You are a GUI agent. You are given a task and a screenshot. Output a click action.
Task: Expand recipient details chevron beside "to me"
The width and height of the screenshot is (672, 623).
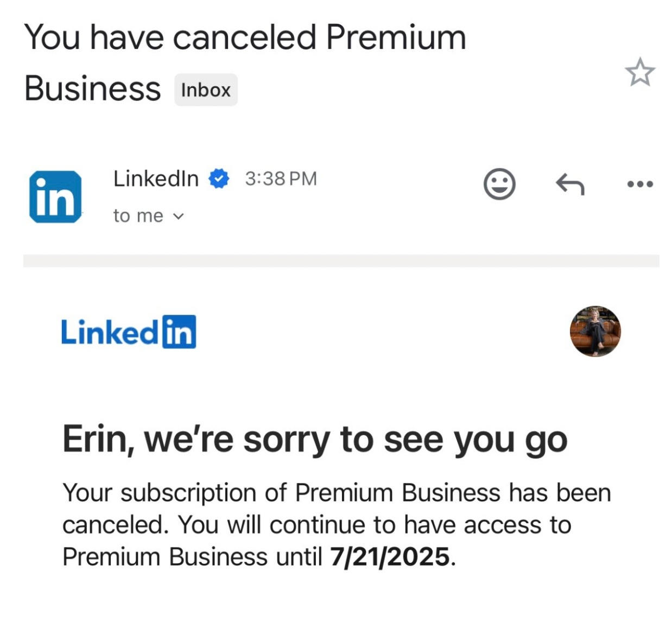[x=179, y=217]
